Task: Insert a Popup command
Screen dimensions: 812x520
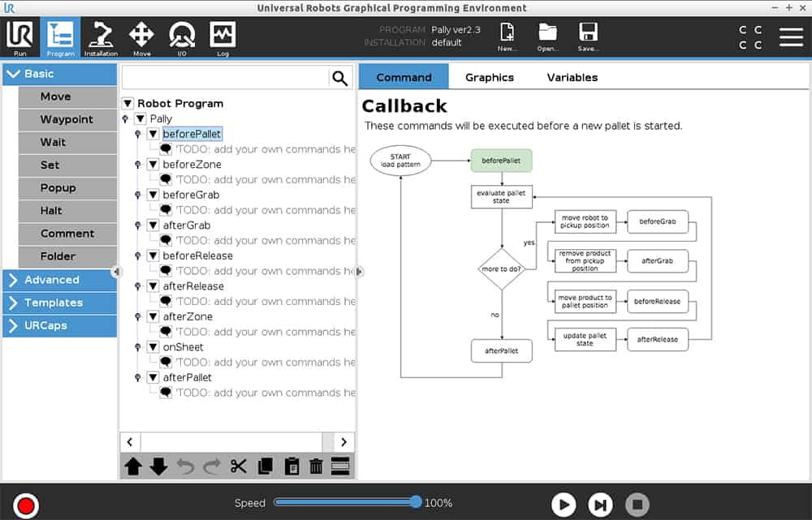Action: pyautogui.click(x=68, y=188)
